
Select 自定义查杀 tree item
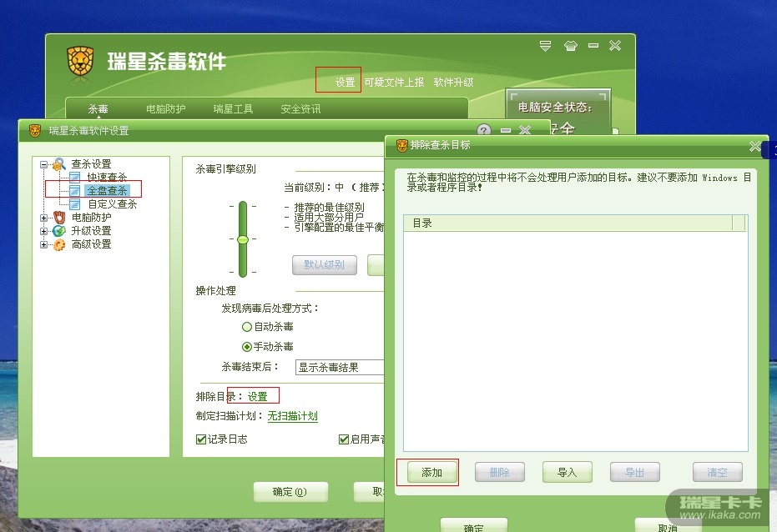pos(112,204)
